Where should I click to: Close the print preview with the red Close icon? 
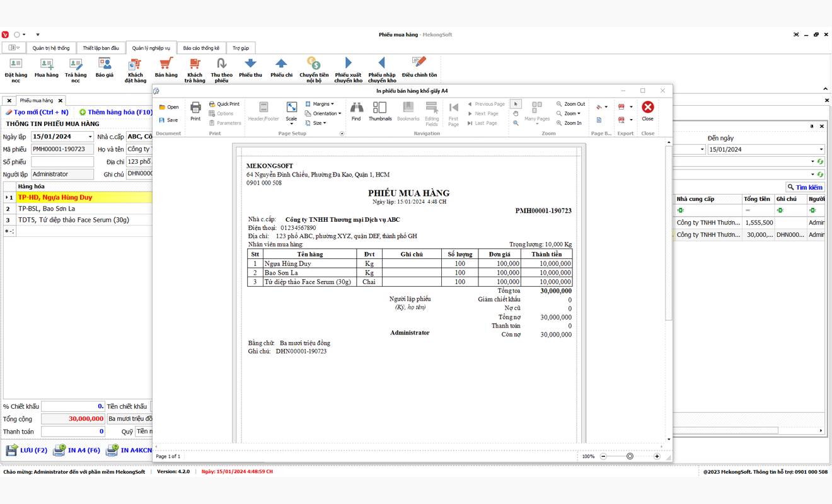pos(647,111)
